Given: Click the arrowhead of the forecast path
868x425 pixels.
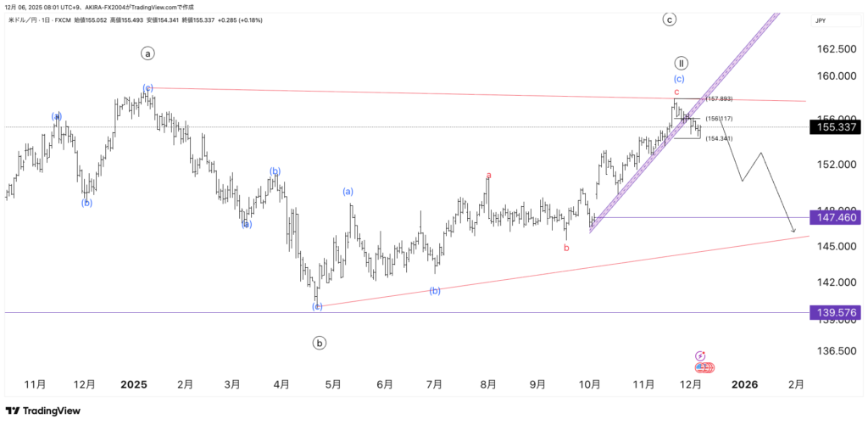Looking at the screenshot, I should [x=793, y=230].
